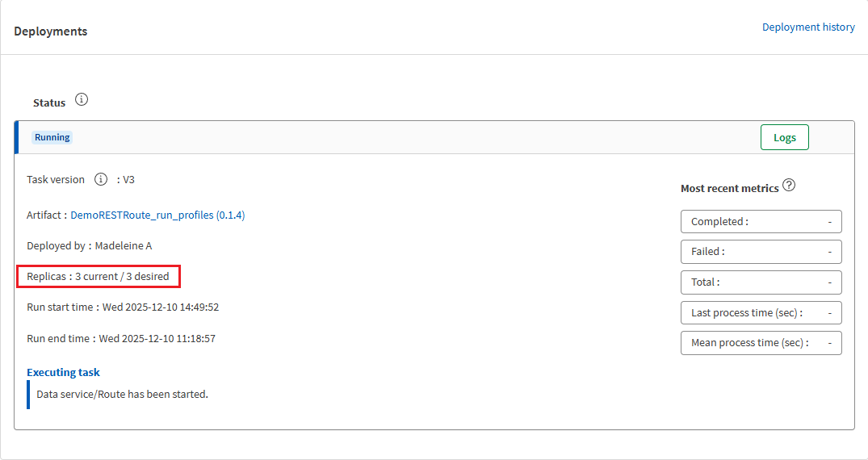Open the DemoRESTRoute_run_profiles artifact link
This screenshot has height=460, width=868.
[157, 215]
